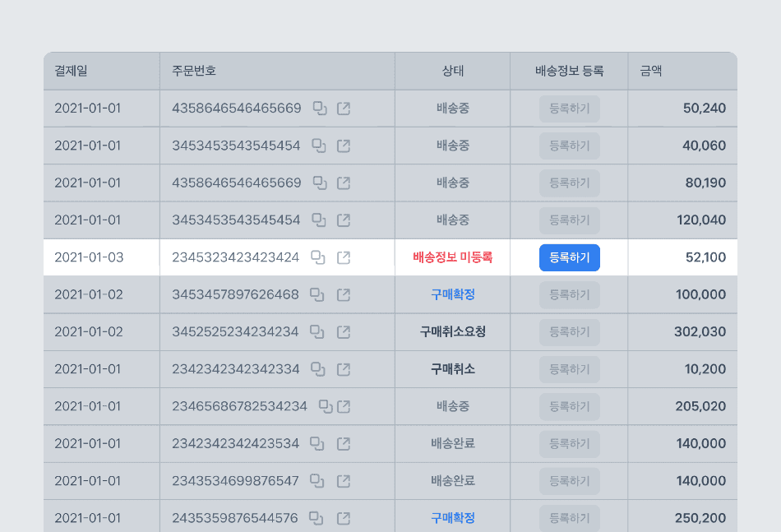781x532 pixels.
Task: Click 등록하기 in the 10,200 row
Action: [570, 370]
